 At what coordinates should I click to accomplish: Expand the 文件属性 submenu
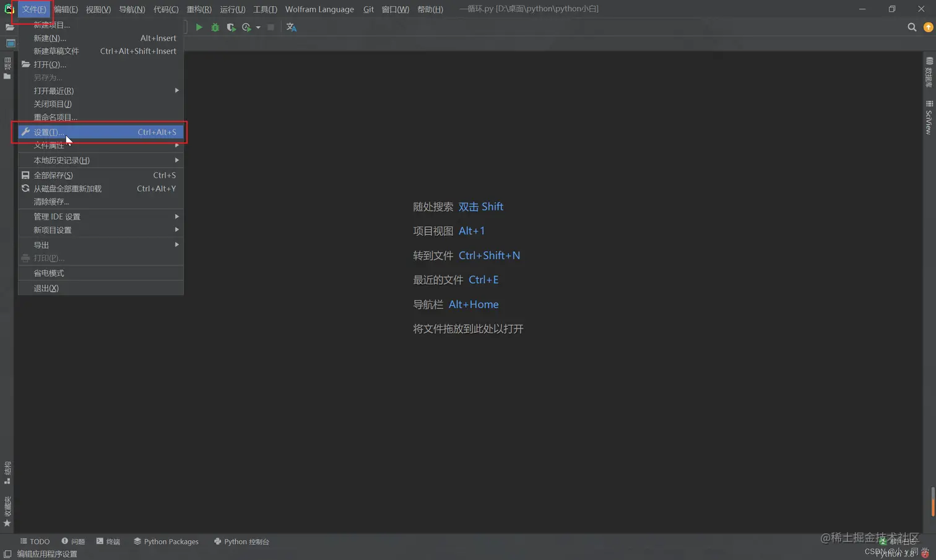(101, 145)
